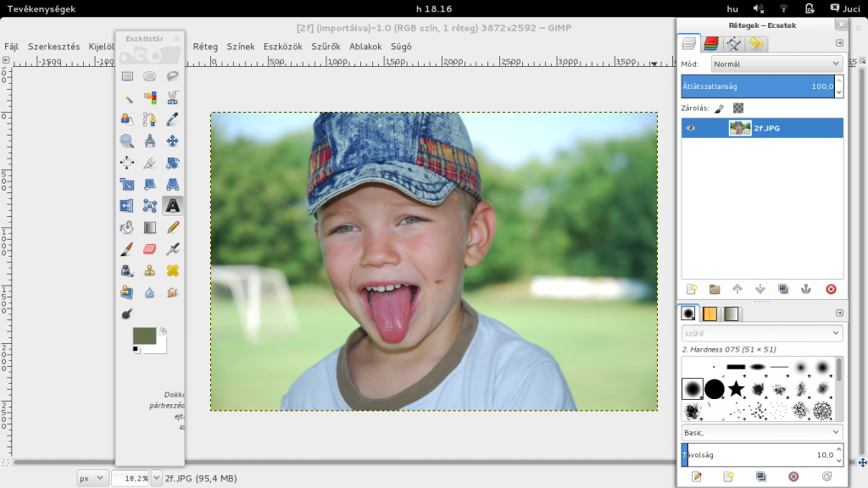Select the Text tool in the toolbox
868x488 pixels.
(171, 204)
